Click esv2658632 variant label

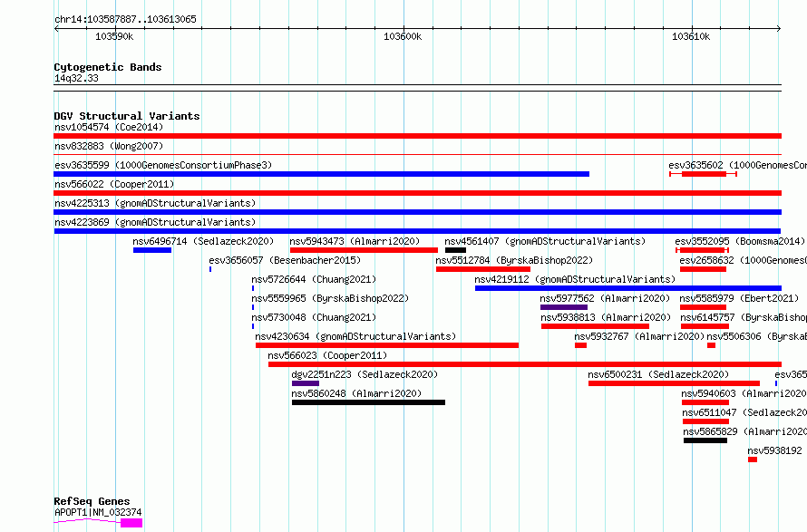click(744, 260)
